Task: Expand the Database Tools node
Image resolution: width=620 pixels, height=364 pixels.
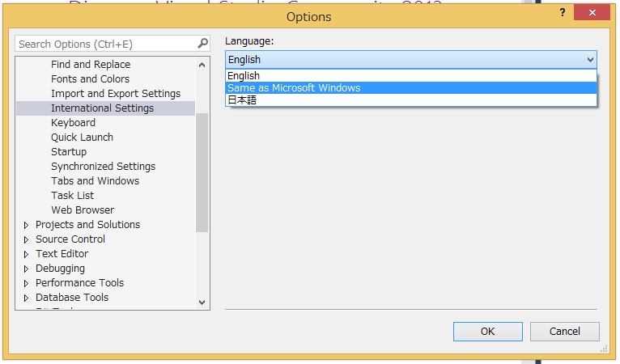Action: pos(26,298)
